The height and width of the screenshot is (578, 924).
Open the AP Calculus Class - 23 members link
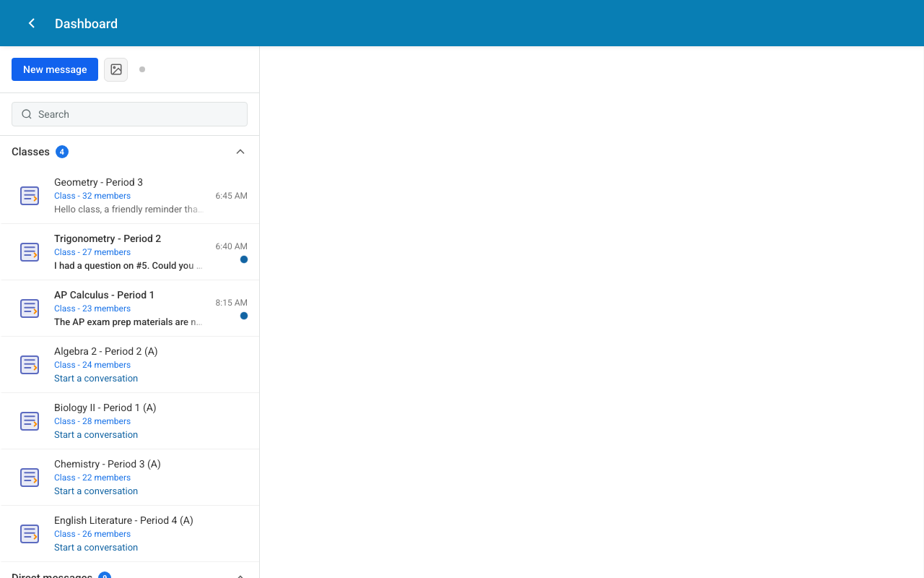[92, 309]
